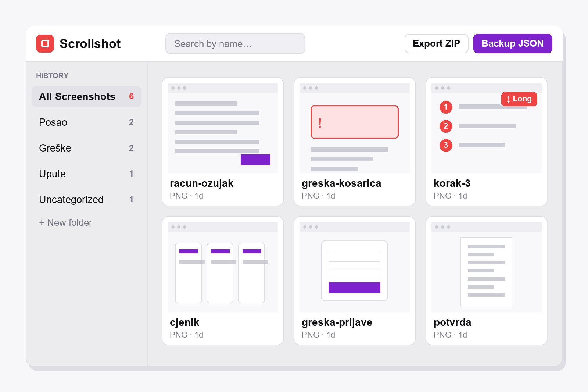This screenshot has width=588, height=392.
Task: Open the Greške folder
Action: coord(86,148)
